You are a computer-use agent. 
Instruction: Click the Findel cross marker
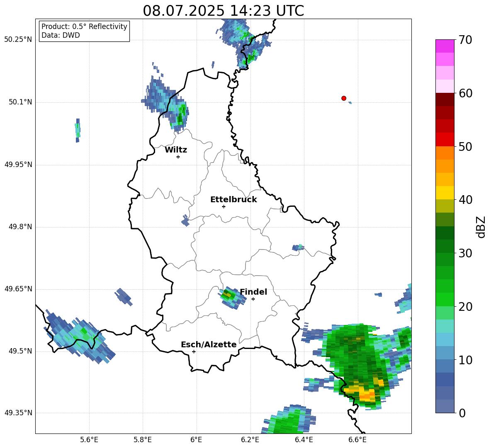(253, 299)
